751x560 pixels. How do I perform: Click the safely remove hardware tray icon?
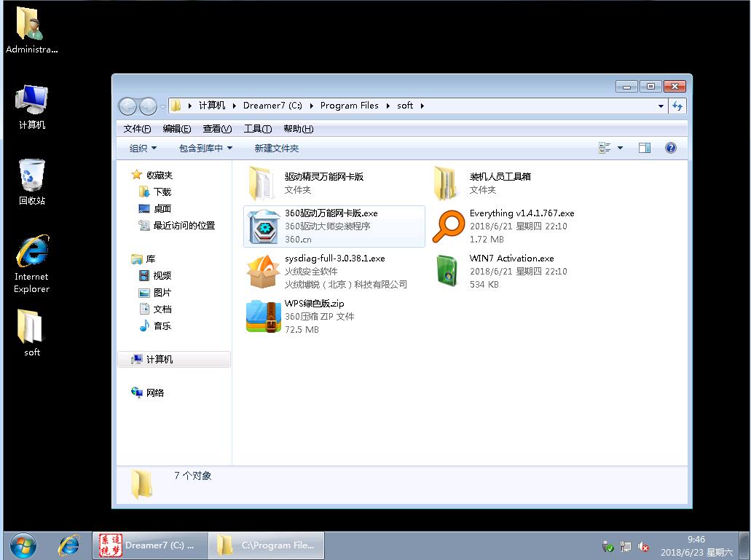608,547
